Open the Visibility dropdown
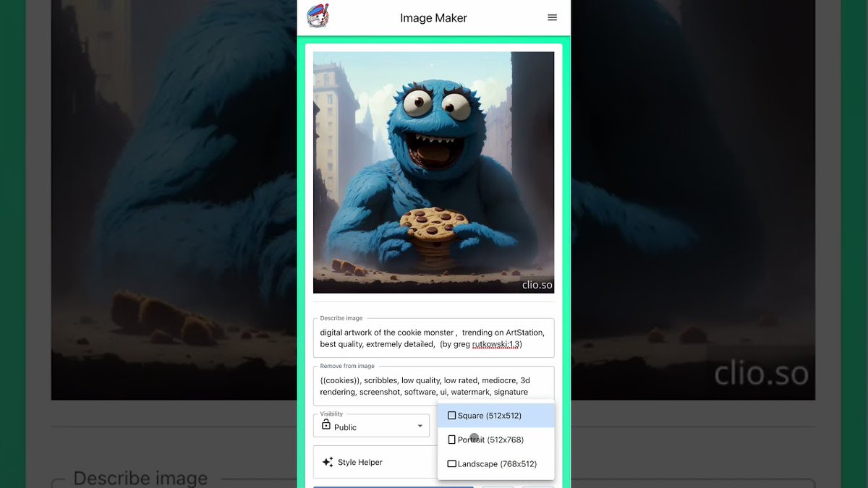The image size is (868, 488). (371, 426)
